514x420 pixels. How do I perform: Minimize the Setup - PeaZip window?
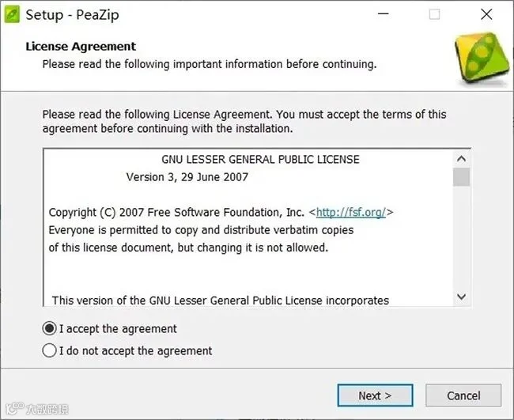[384, 14]
